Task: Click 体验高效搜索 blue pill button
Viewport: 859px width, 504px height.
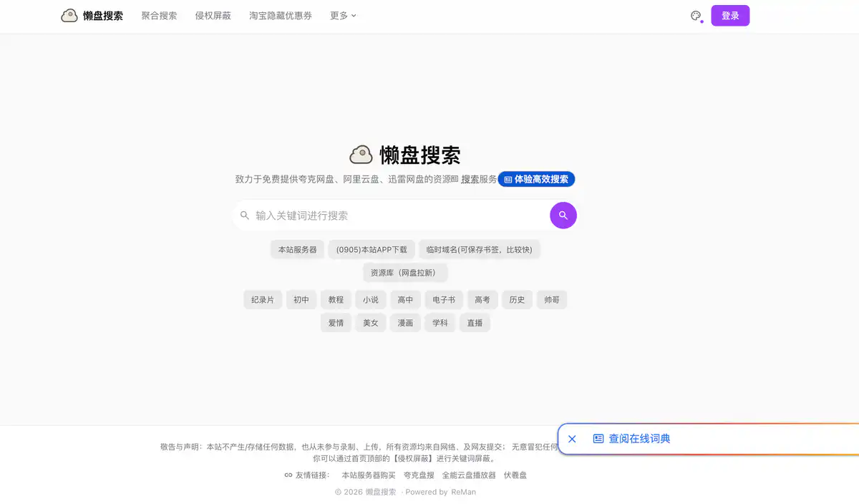Action: pos(536,180)
